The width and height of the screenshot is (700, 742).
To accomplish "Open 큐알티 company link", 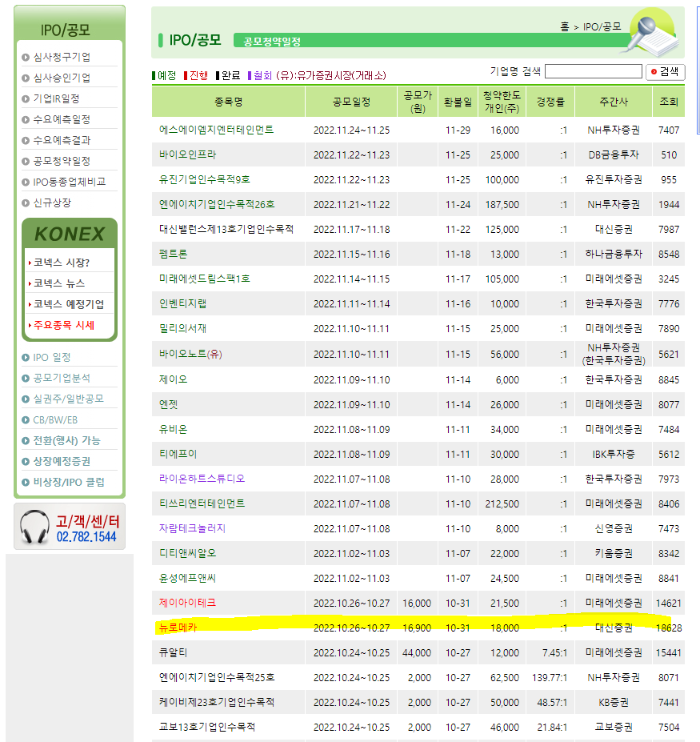I will coord(173,652).
